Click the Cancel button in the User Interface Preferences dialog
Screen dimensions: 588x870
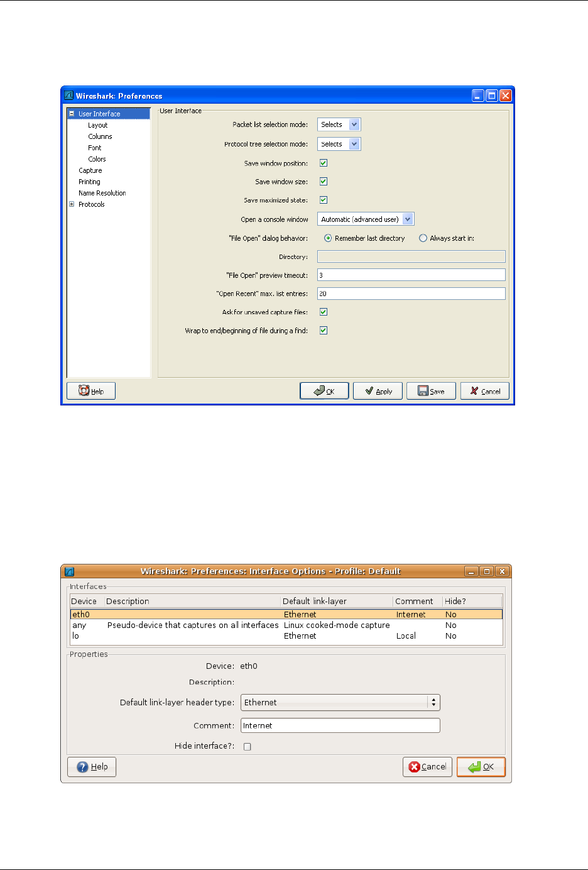click(485, 391)
